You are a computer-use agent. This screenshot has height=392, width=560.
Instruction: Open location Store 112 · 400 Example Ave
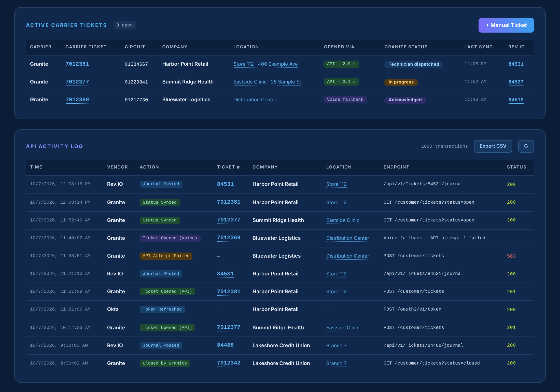pos(265,64)
